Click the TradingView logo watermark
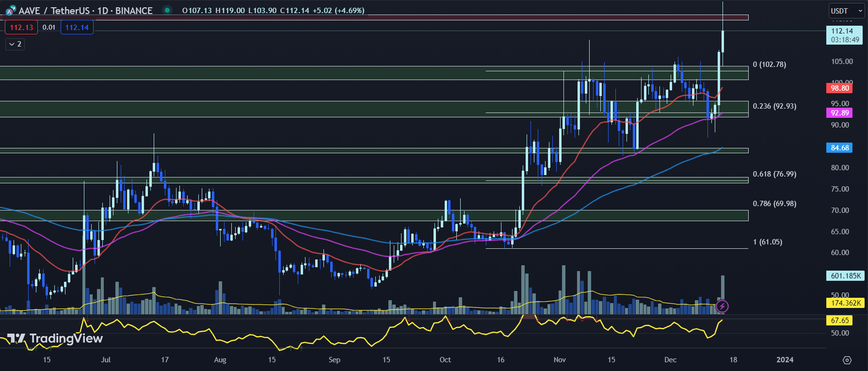 pos(55,339)
